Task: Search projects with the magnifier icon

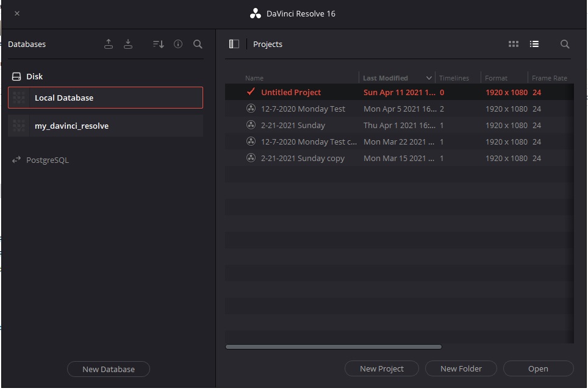Action: click(565, 45)
